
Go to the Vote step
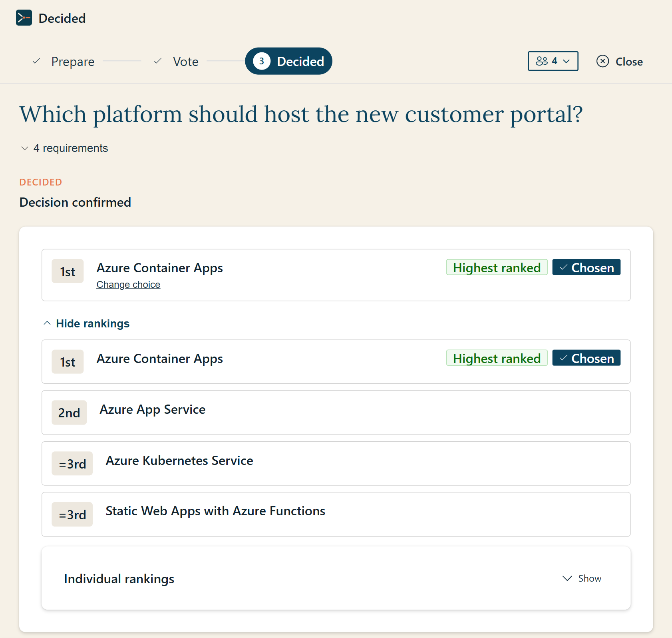[x=185, y=62]
